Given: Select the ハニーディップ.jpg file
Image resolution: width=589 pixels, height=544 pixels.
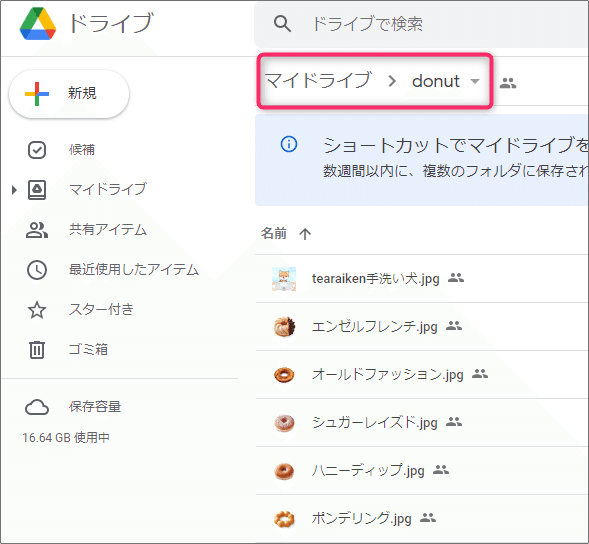Looking at the screenshot, I should (422, 471).
